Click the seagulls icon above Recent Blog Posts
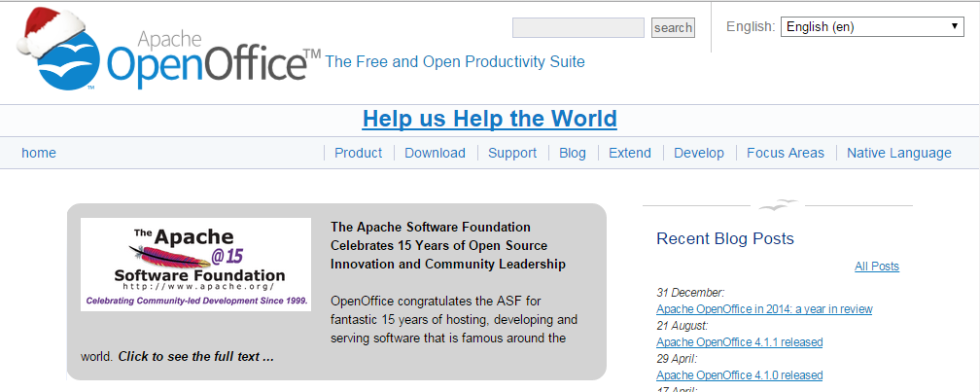980x392 pixels. pyautogui.click(x=778, y=205)
